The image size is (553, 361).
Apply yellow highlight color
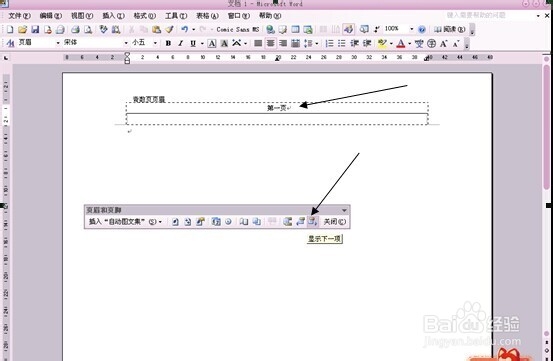coord(382,43)
